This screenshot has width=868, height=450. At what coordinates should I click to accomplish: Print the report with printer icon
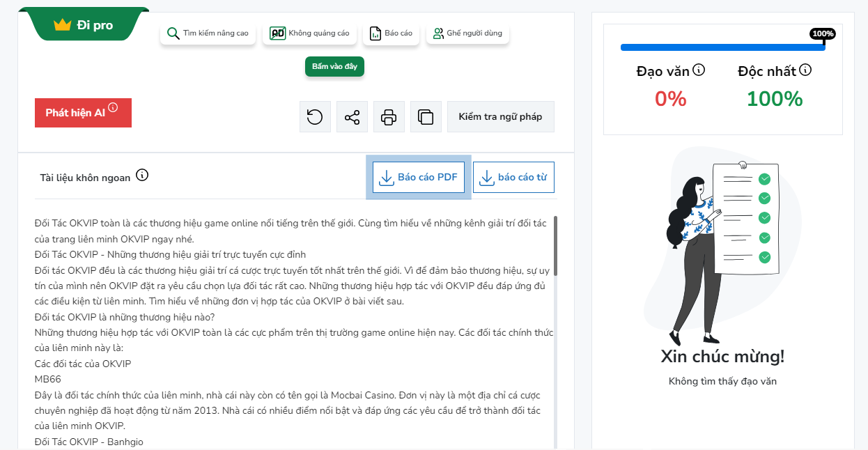[389, 116]
